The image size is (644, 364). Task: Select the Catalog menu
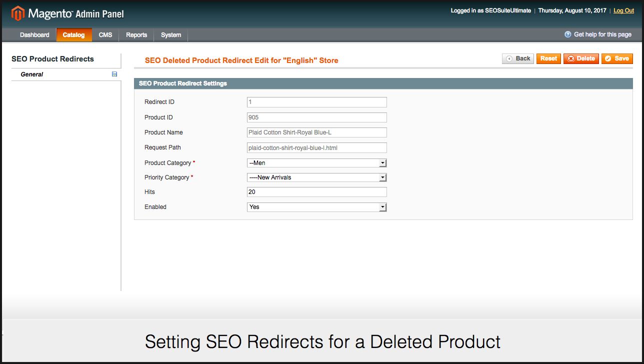click(73, 35)
